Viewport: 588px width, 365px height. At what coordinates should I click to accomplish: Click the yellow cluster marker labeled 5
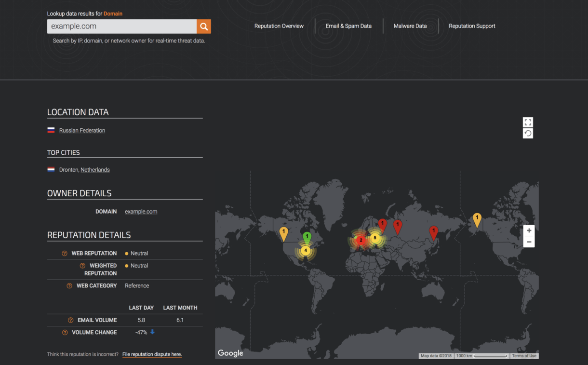[375, 238]
